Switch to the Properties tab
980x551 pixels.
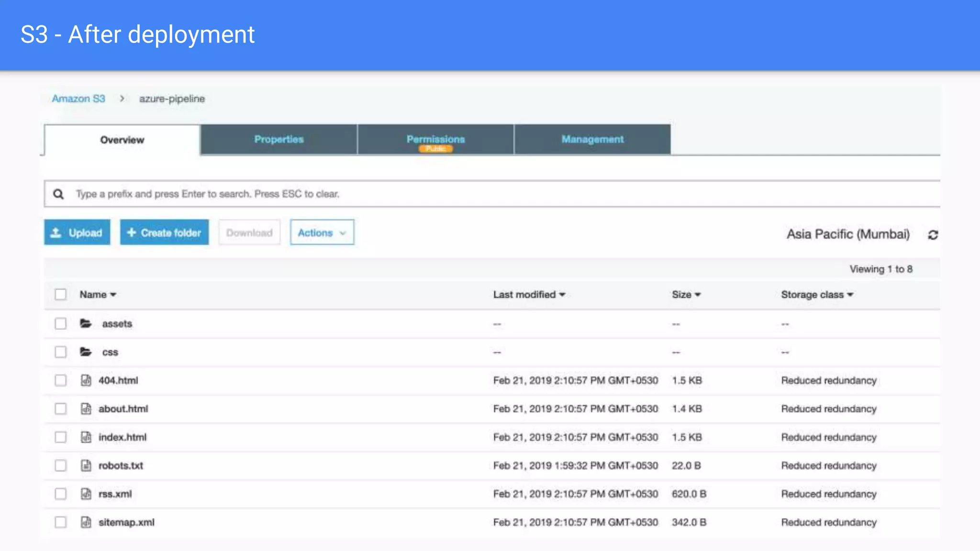tap(279, 140)
